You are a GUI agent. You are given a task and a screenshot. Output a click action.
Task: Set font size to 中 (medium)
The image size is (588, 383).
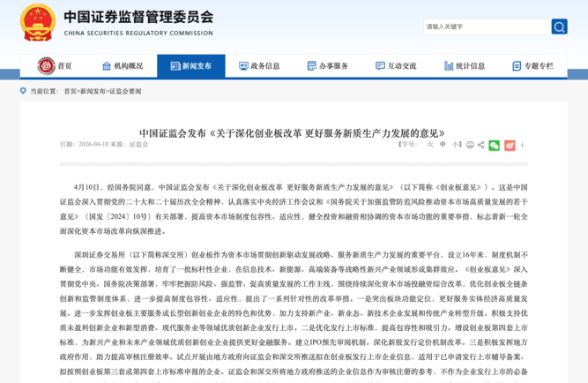pyautogui.click(x=443, y=145)
